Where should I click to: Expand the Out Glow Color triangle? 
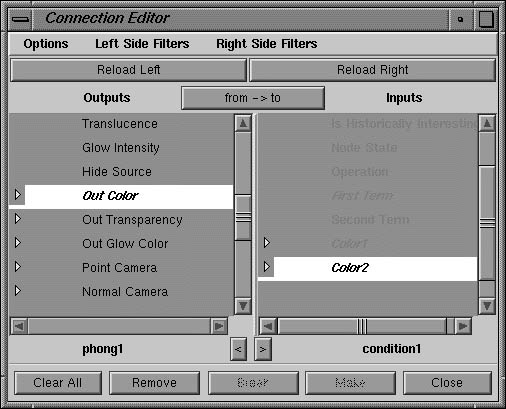(x=18, y=243)
